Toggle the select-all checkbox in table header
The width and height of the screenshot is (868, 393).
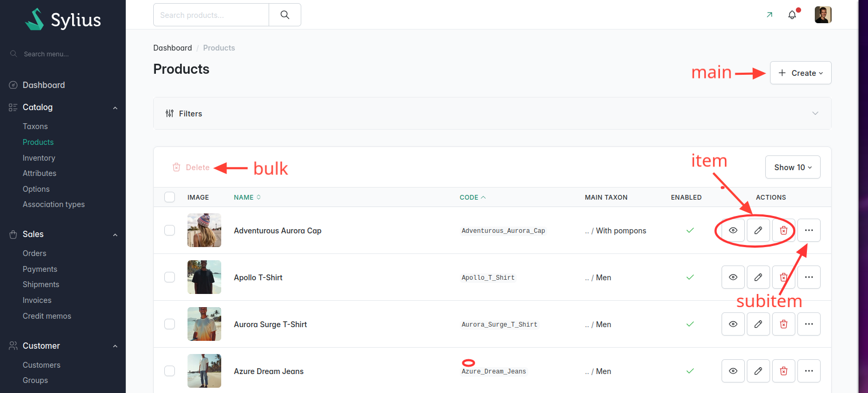click(x=170, y=197)
